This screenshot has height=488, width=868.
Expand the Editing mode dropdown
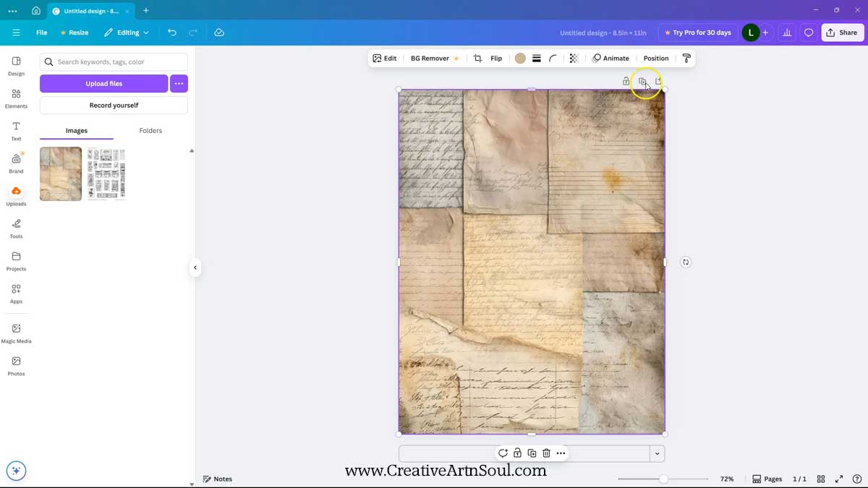tap(127, 33)
